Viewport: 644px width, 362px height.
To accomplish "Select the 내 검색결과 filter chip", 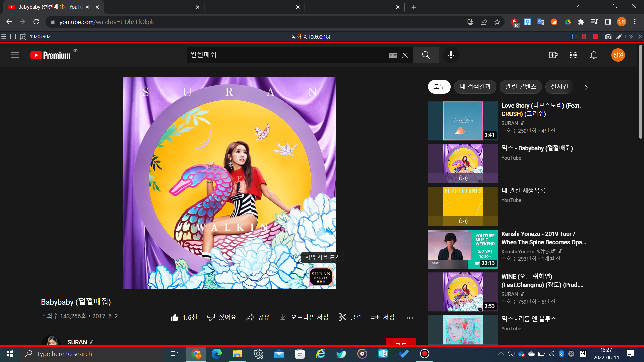I will (x=475, y=87).
